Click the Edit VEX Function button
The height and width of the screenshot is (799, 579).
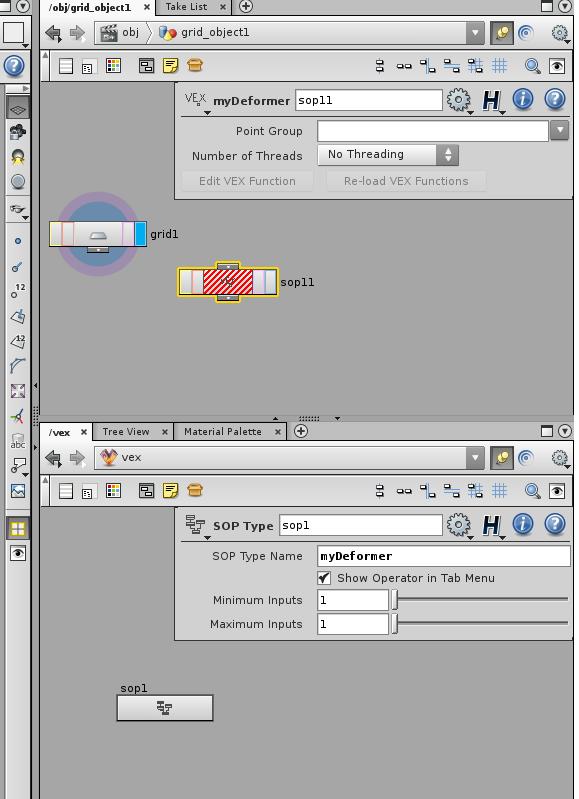point(247,181)
